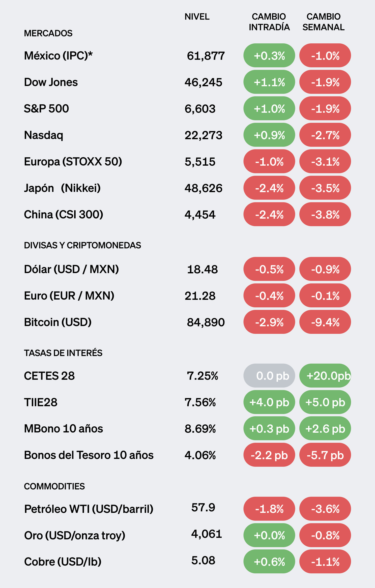Viewport: 375px width, 588px height.
Task: Click the CETES 28 weekly +20.0pb badge
Action: 325,376
